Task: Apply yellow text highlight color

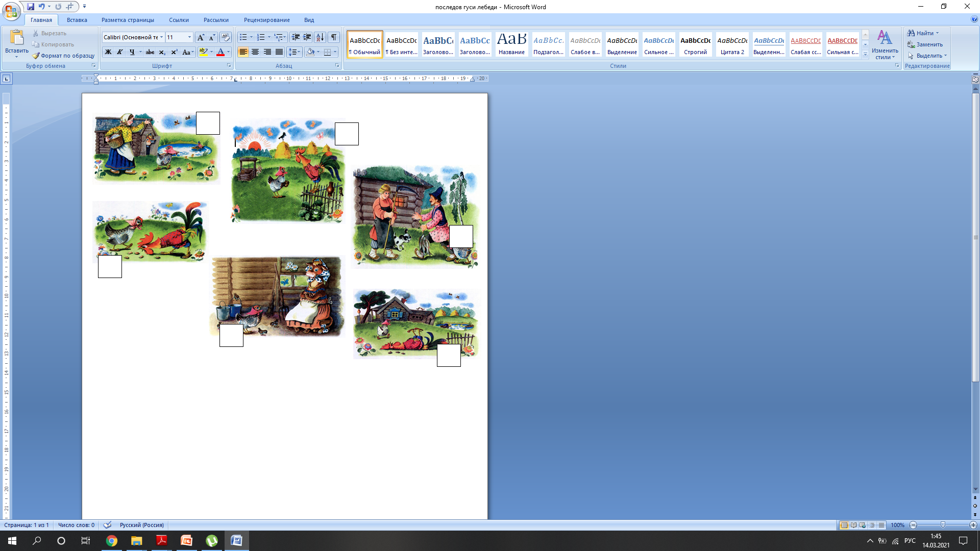Action: tap(204, 52)
